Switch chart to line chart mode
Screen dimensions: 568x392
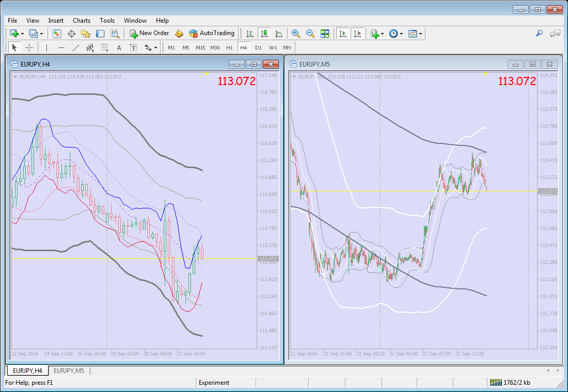279,34
